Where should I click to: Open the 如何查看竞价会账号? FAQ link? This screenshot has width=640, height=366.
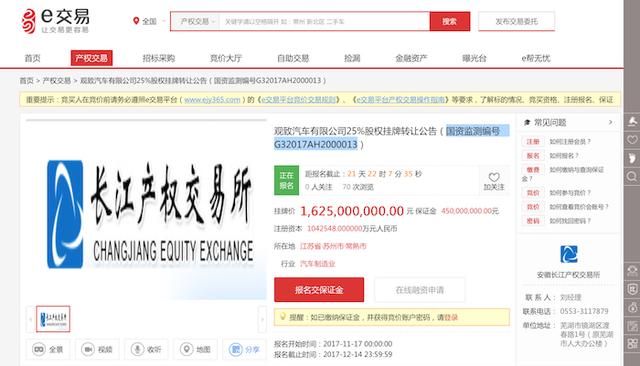point(579,207)
